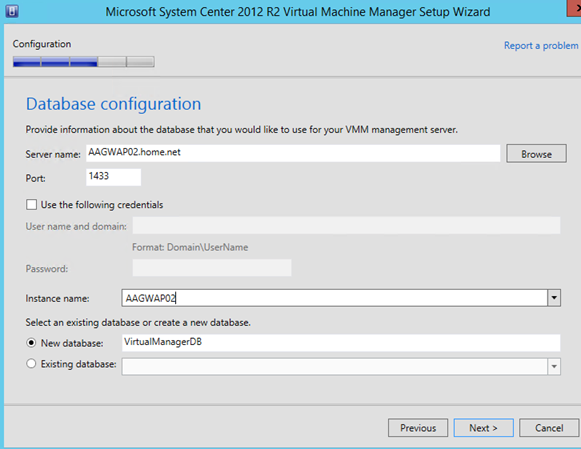Click the Browse button for server name

(x=536, y=154)
